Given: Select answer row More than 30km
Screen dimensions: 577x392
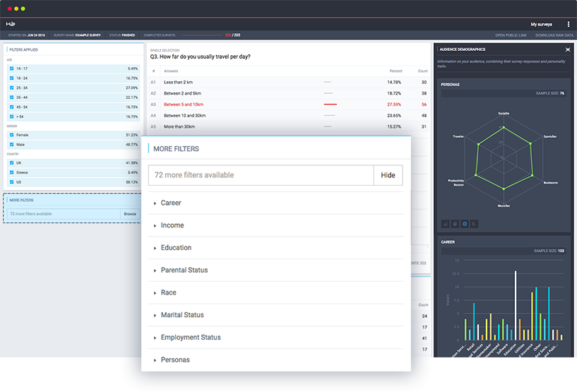Looking at the screenshot, I should tap(288, 126).
